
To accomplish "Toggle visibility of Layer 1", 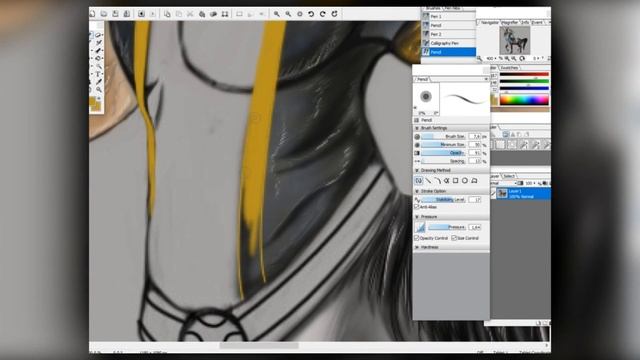I will pyautogui.click(x=493, y=193).
